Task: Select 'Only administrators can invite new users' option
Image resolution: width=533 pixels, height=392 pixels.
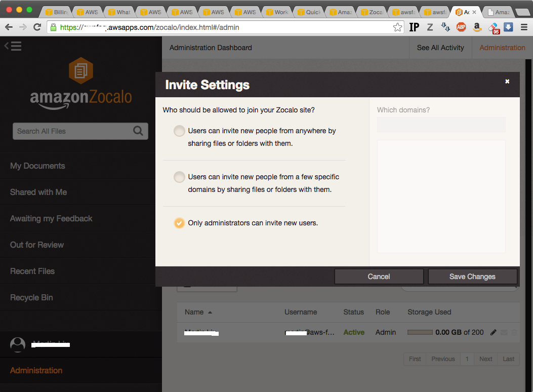Action: pos(179,223)
